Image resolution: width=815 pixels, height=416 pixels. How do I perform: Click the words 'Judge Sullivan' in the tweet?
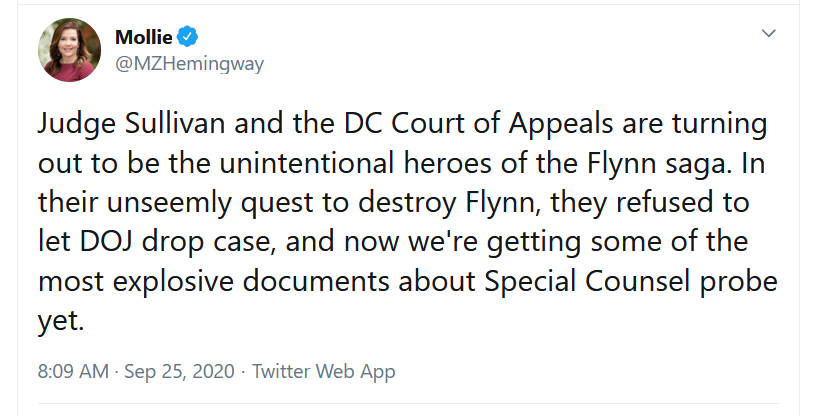pos(132,124)
